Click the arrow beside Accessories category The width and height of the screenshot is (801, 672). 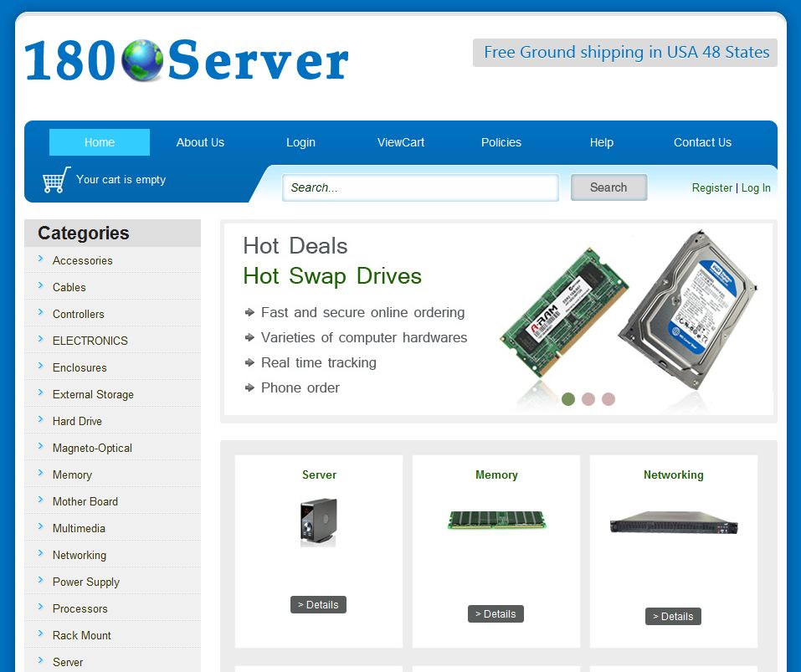coord(41,259)
